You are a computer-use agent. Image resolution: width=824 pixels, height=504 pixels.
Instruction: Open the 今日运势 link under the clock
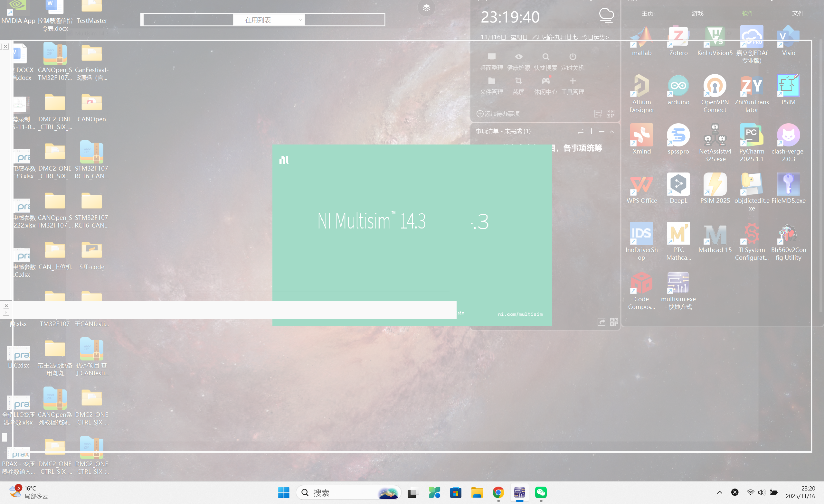pyautogui.click(x=595, y=37)
